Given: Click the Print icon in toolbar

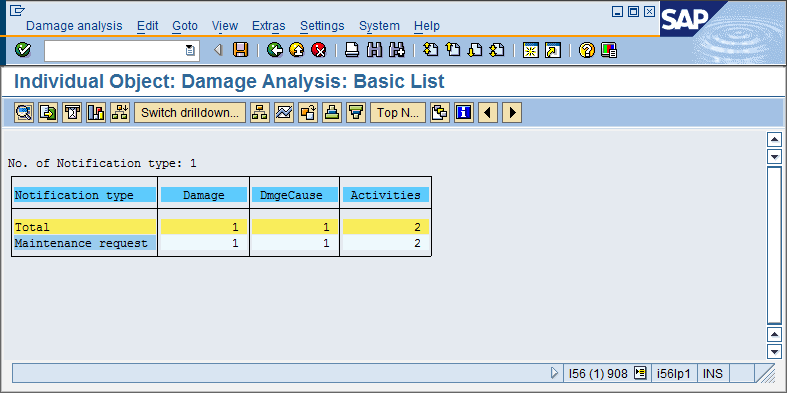Looking at the screenshot, I should [x=352, y=50].
